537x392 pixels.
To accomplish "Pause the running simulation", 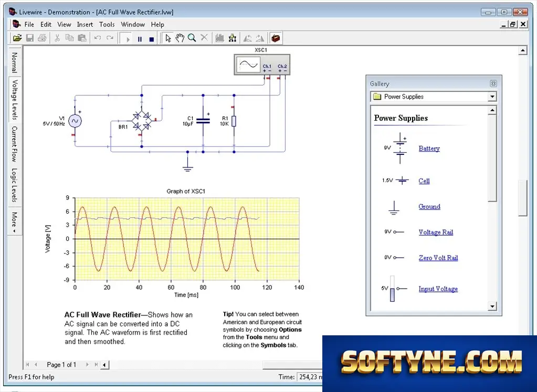I will pos(140,39).
